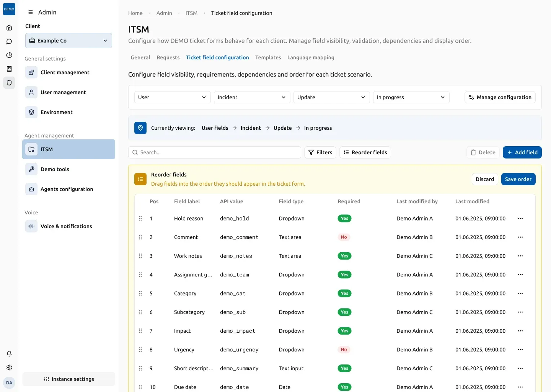Switch to the Requests tab

click(168, 57)
